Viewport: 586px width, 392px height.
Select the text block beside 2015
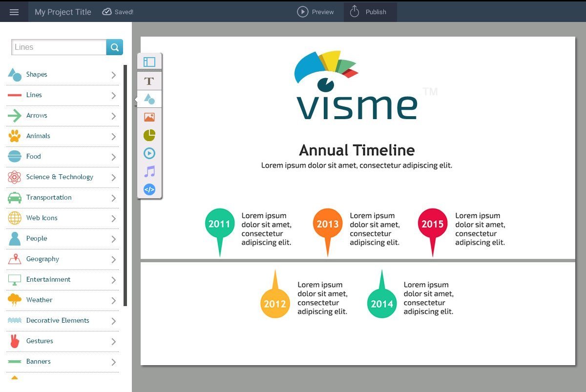[480, 229]
